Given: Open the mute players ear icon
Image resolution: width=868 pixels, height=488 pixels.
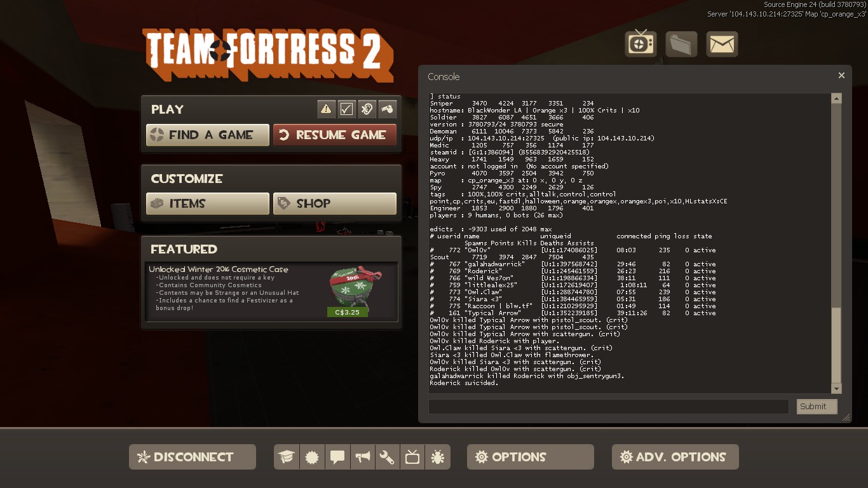Looking at the screenshot, I should pyautogui.click(x=367, y=109).
